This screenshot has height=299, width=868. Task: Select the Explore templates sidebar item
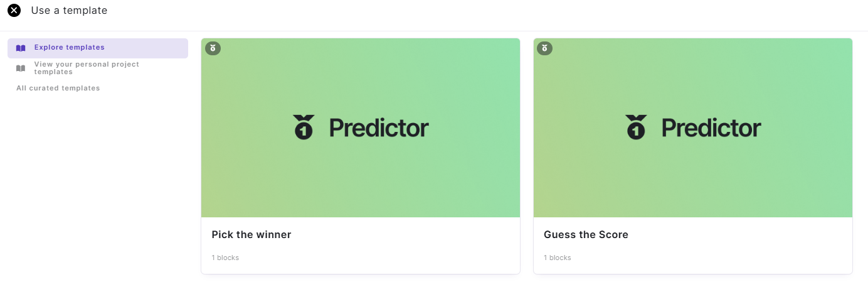click(x=69, y=48)
